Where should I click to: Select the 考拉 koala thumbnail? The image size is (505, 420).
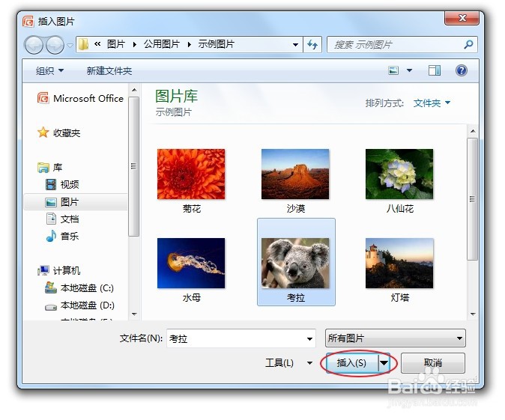(296, 262)
